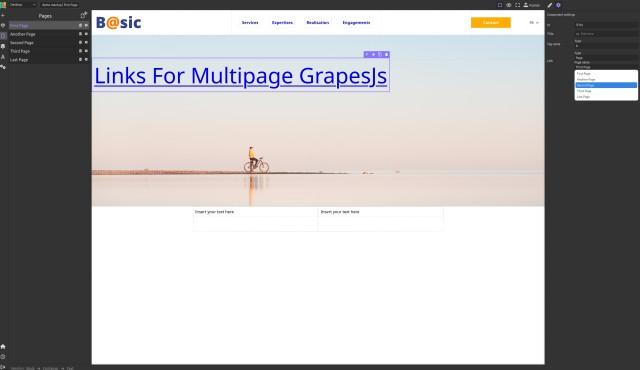This screenshot has height=370, width=640.
Task: Choose Second Page highlighted option
Action: pyautogui.click(x=606, y=85)
